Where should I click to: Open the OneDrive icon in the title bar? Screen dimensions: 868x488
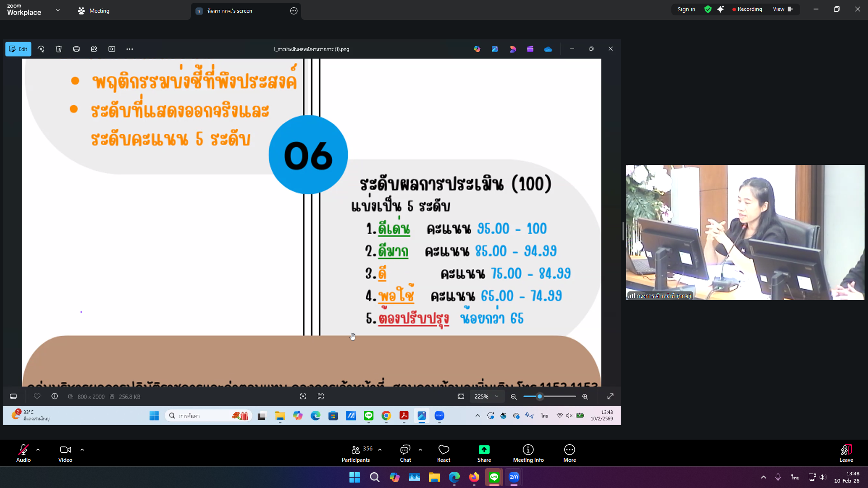point(547,49)
